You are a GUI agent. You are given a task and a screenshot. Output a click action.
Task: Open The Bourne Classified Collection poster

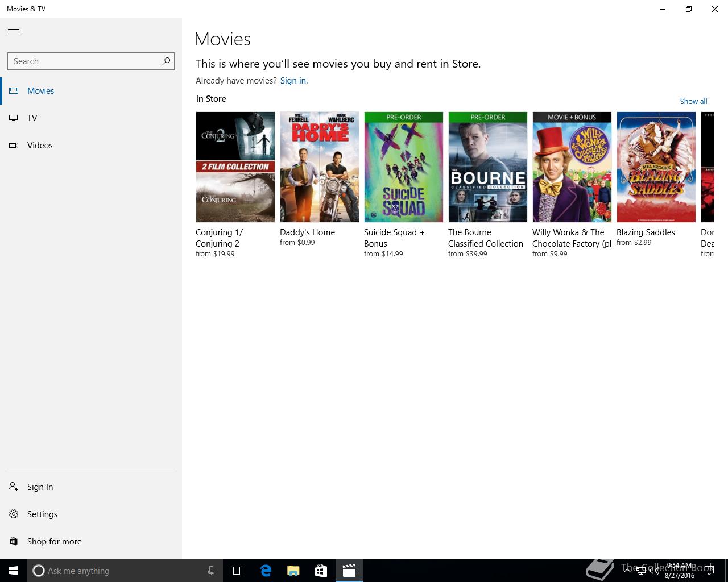488,167
